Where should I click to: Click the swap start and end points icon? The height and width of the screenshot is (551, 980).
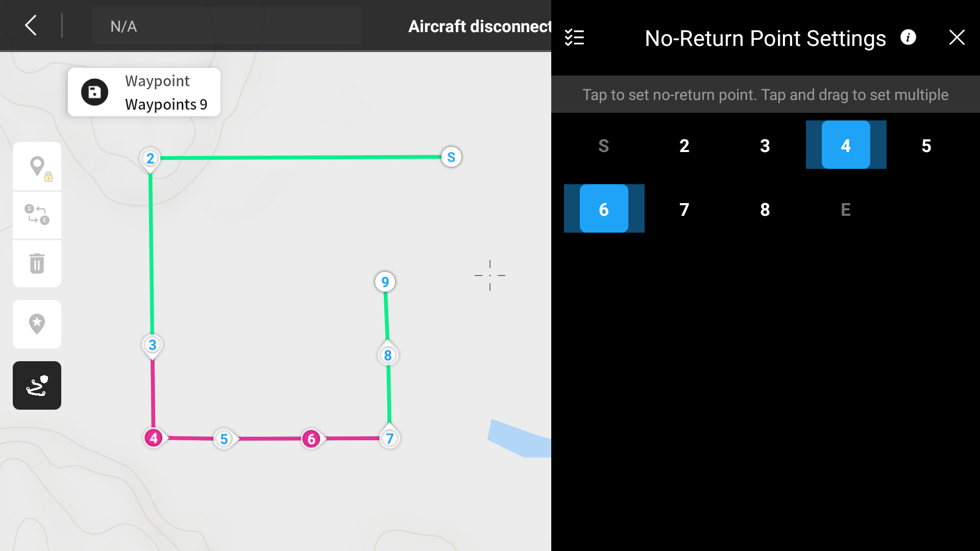pyautogui.click(x=37, y=214)
